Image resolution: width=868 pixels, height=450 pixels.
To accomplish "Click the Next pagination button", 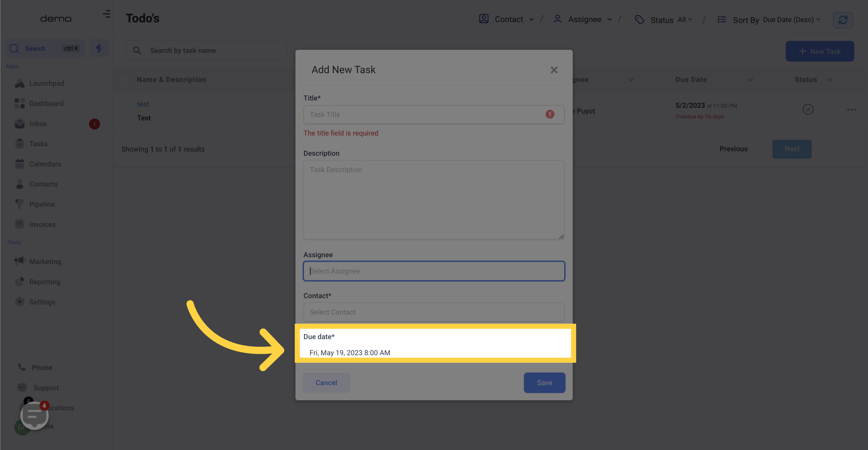I will click(792, 149).
